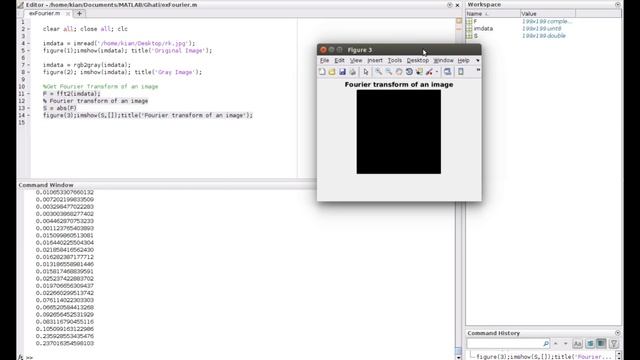The image size is (640, 360).
Task: Click the fx function browser icon
Action: point(21,357)
